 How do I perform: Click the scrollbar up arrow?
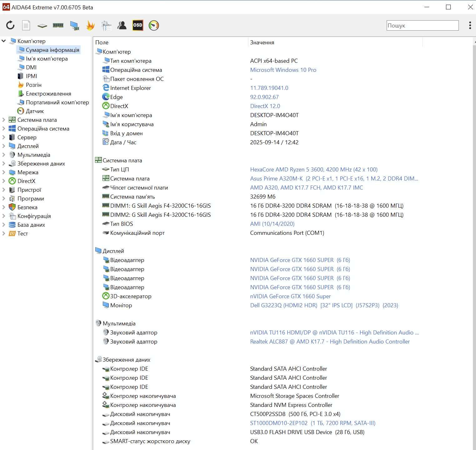tap(474, 42)
